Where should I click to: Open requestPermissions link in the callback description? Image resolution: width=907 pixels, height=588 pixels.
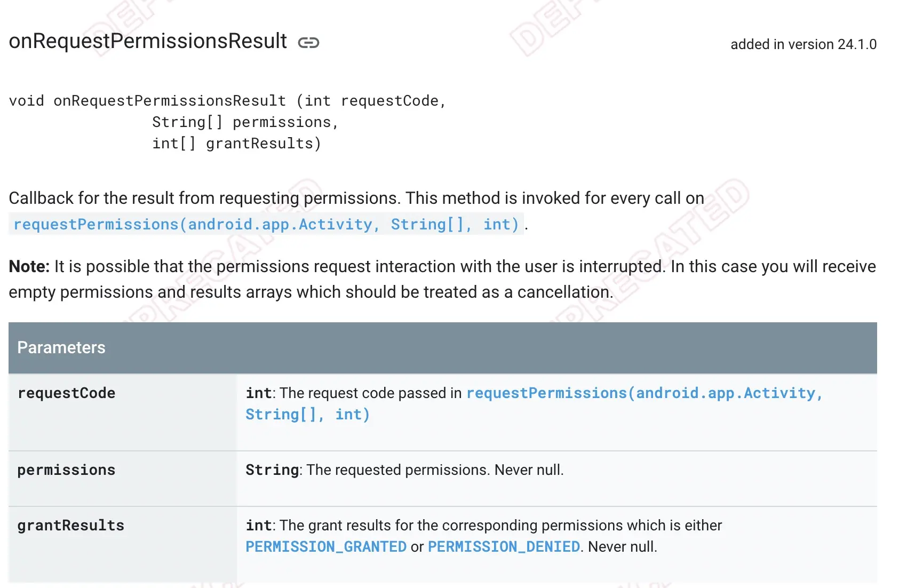click(266, 225)
